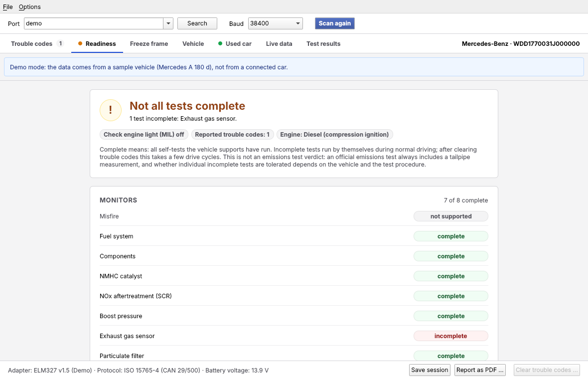
Task: Click the demo mode notice banner
Action: pos(294,67)
